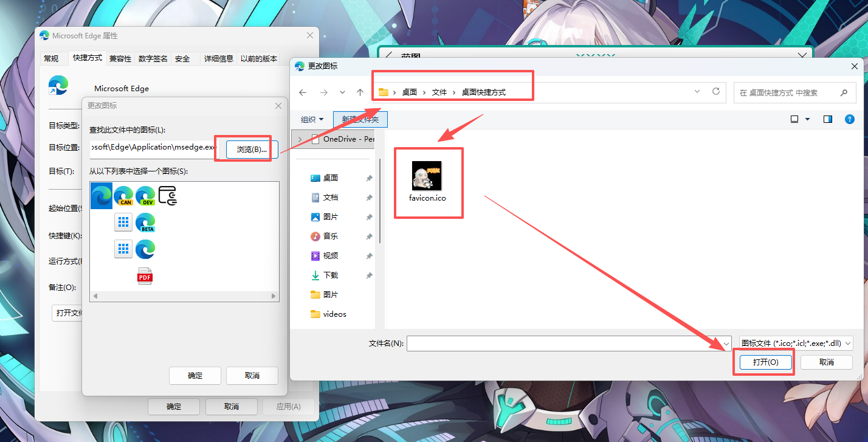Viewport: 868px width, 442px height.
Task: Select the plain Edge icon in the third row
Action: 145,249
